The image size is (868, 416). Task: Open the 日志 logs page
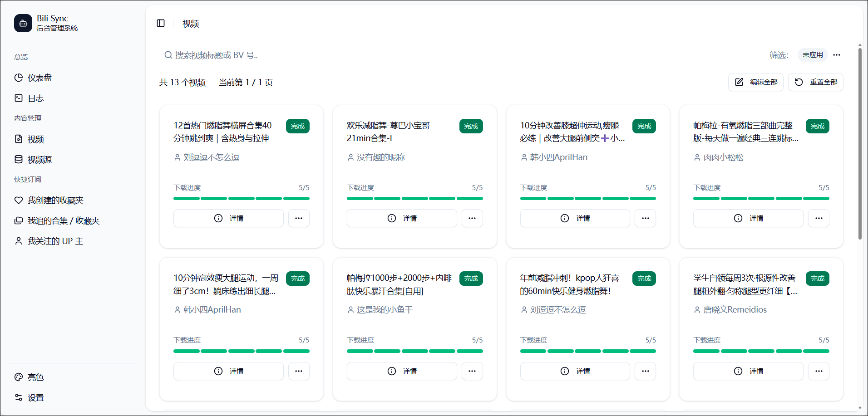click(x=35, y=98)
